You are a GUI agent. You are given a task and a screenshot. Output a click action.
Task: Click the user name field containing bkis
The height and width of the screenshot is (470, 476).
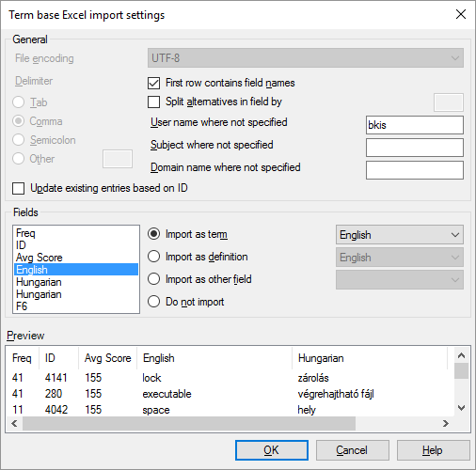tap(415, 125)
